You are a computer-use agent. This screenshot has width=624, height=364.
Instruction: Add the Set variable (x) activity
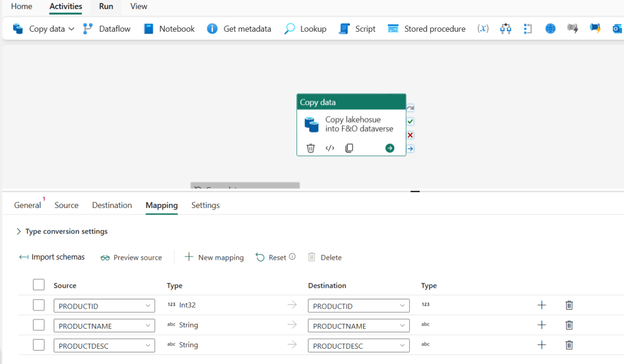pyautogui.click(x=483, y=29)
